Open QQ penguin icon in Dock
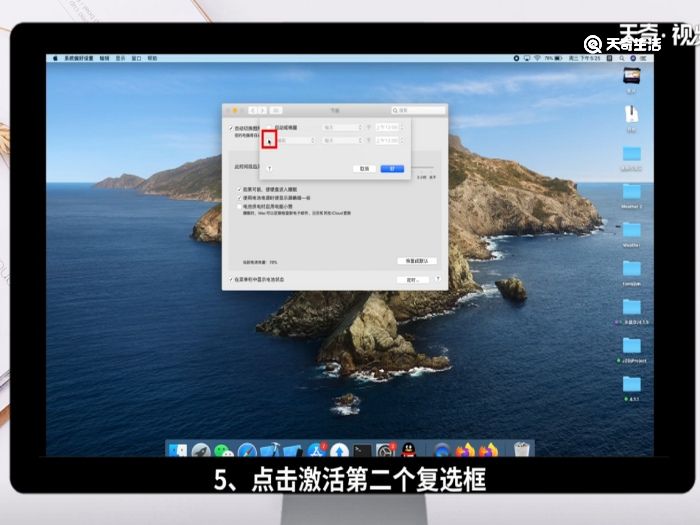 (x=408, y=450)
